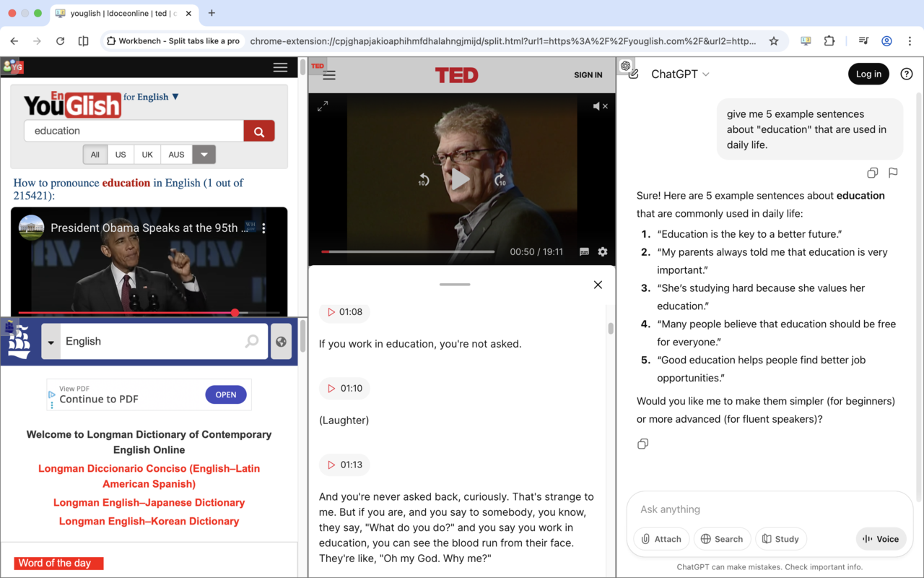Click SIGN IN on TED

[x=588, y=75]
